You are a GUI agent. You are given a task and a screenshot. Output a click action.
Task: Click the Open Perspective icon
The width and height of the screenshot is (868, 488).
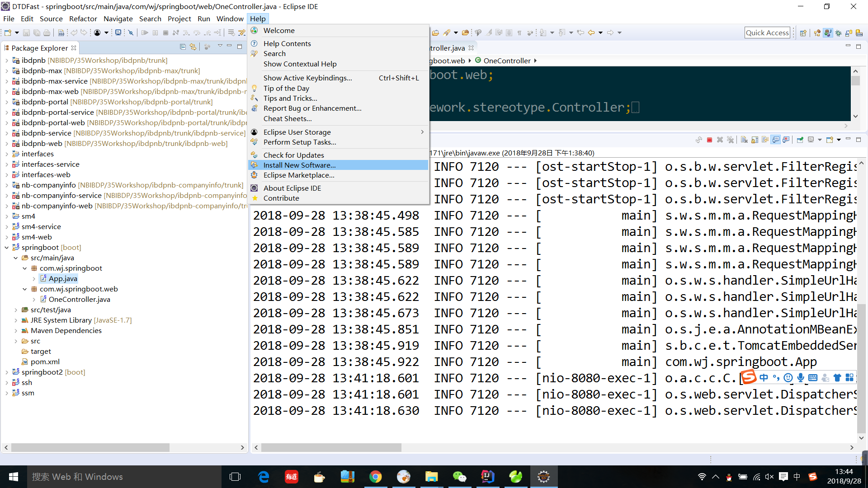point(803,33)
